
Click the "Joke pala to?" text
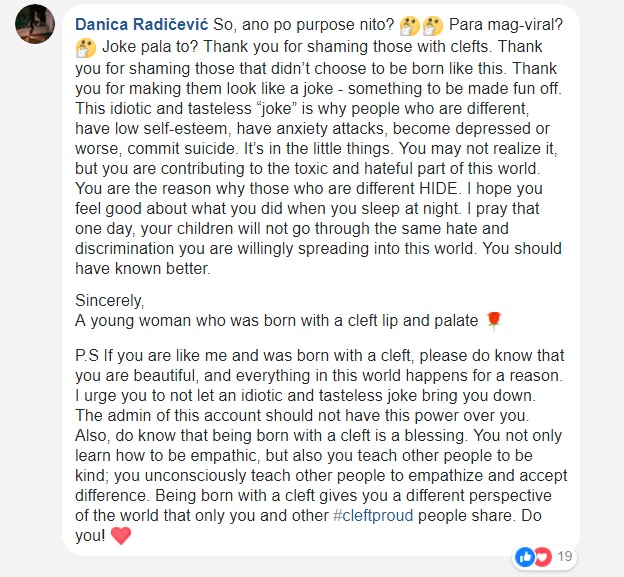coord(150,47)
